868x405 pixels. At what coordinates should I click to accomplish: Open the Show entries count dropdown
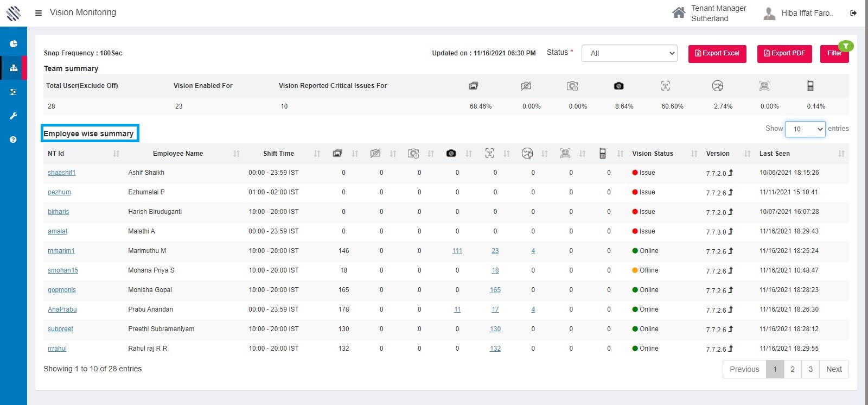click(805, 129)
